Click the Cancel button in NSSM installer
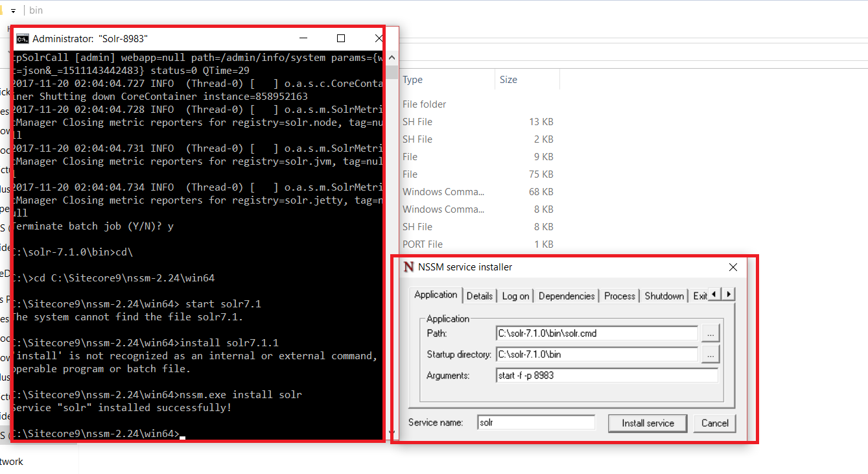This screenshot has height=474, width=868. [x=714, y=423]
